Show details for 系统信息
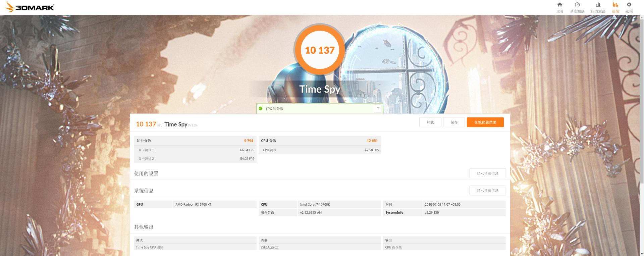The width and height of the screenshot is (644, 256). [487, 191]
